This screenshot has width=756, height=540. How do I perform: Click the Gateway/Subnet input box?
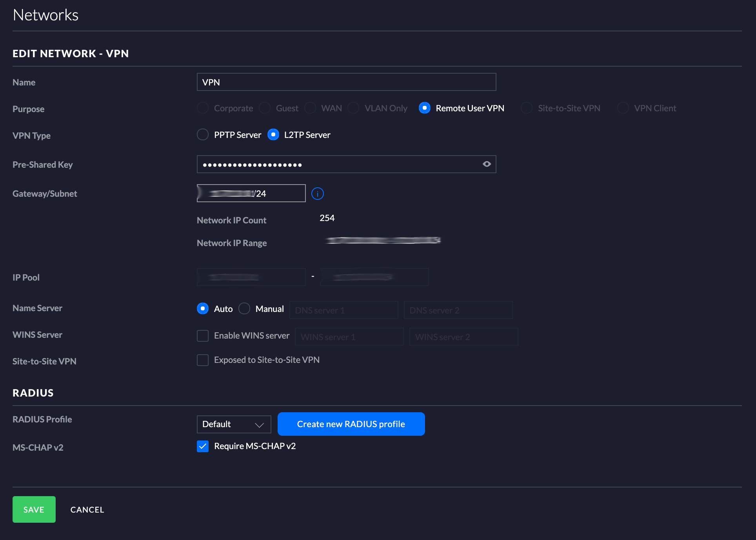tap(251, 194)
